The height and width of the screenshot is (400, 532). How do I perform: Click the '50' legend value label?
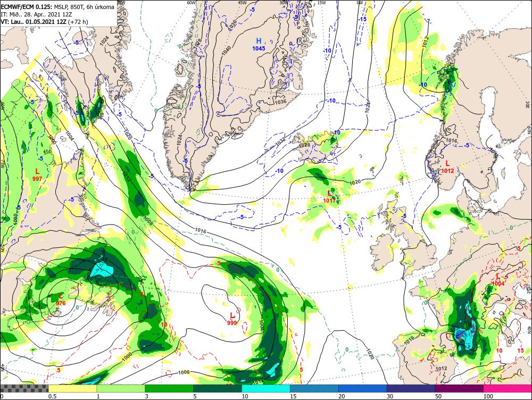438,396
